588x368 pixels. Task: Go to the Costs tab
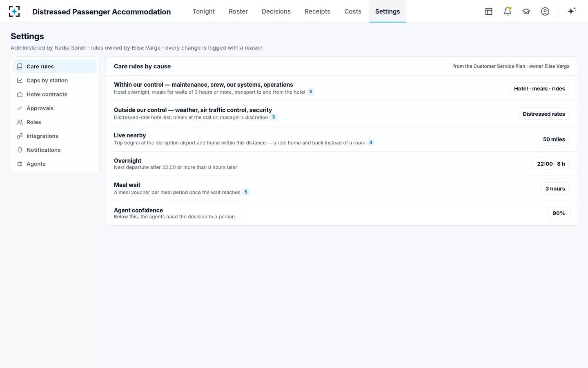coord(353,11)
